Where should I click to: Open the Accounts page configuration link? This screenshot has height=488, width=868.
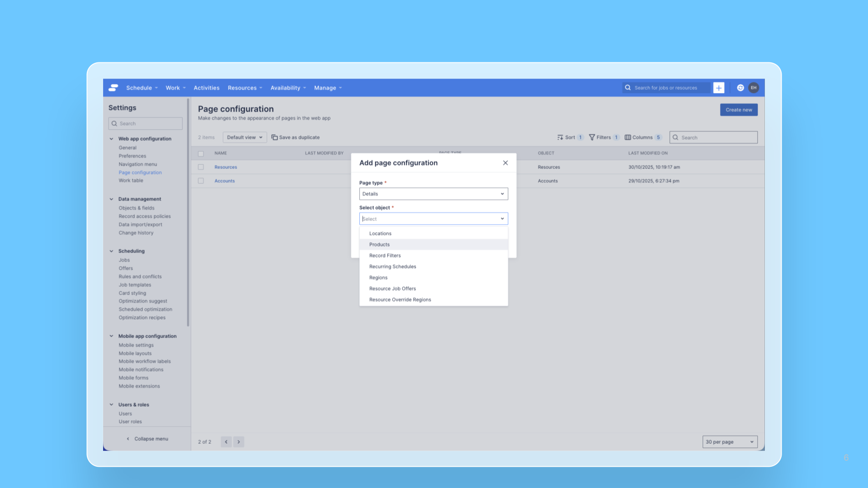tap(224, 181)
